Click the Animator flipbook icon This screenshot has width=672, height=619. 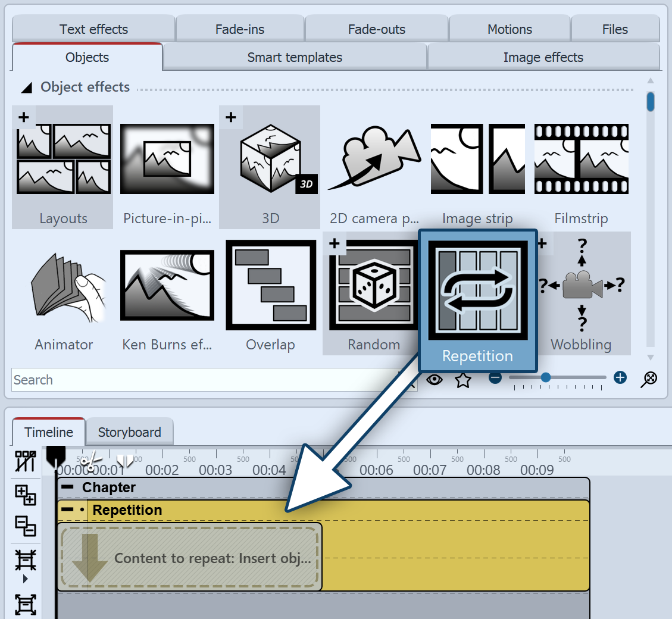[64, 286]
